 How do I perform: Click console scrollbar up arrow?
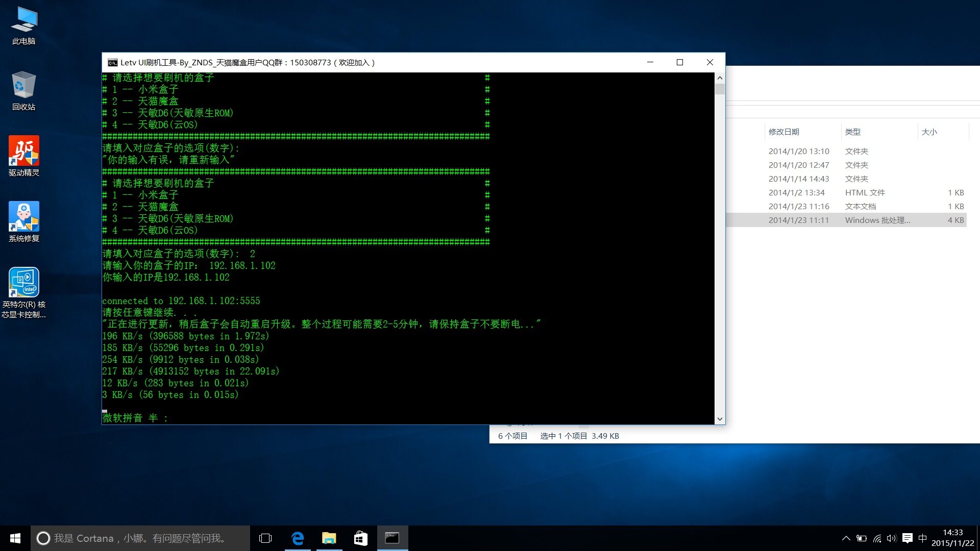[x=720, y=78]
